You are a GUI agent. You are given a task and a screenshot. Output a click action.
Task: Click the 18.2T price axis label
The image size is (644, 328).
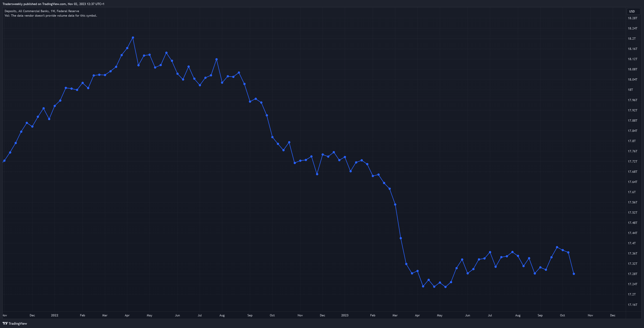click(x=632, y=38)
